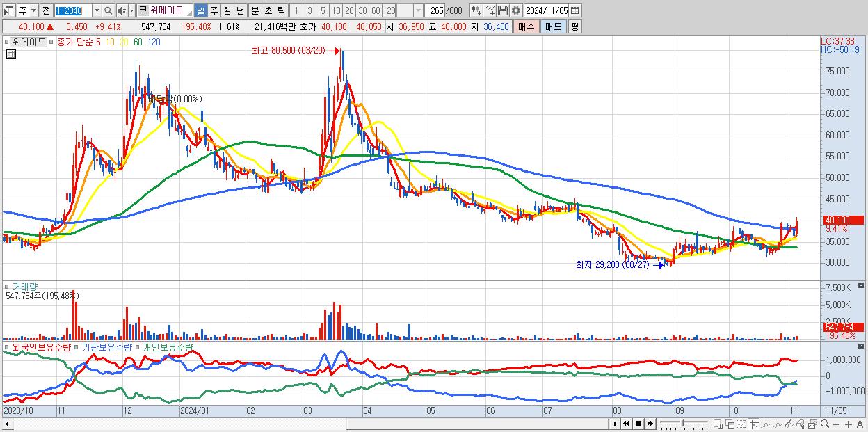The height and width of the screenshot is (432, 868).
Task: Click the 60-day moving average legend
Action: tap(138, 42)
